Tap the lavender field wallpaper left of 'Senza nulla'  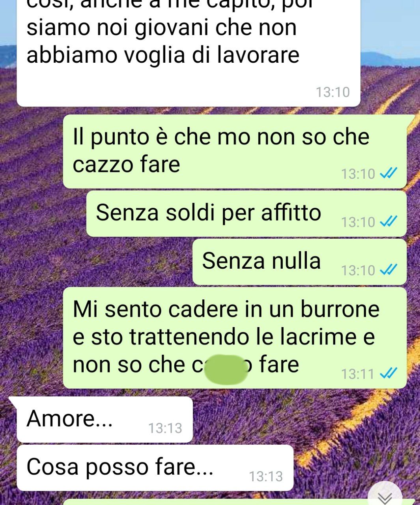click(99, 262)
